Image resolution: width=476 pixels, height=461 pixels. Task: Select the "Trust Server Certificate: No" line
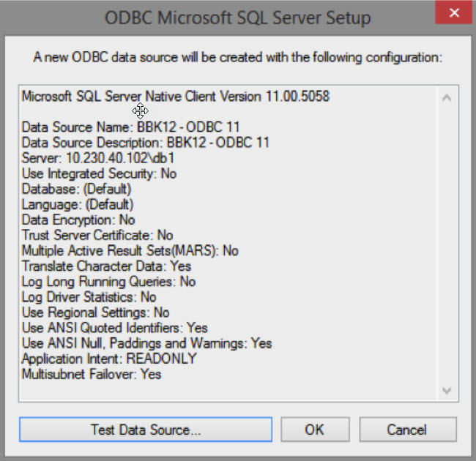(97, 236)
